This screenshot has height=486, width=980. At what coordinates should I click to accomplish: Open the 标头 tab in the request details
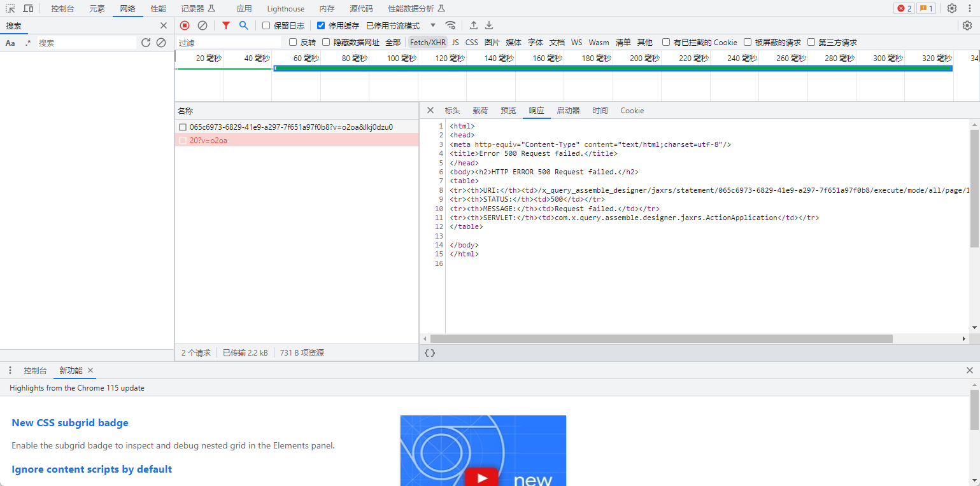coord(452,111)
